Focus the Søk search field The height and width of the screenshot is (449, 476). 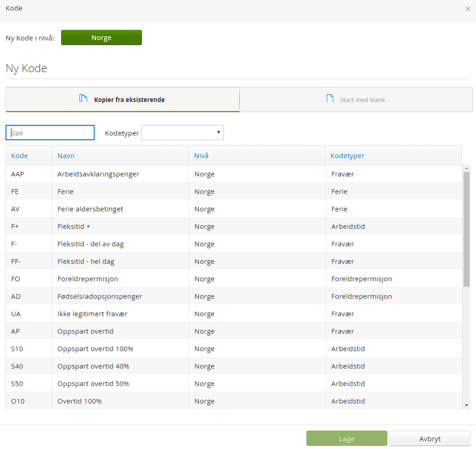50,133
